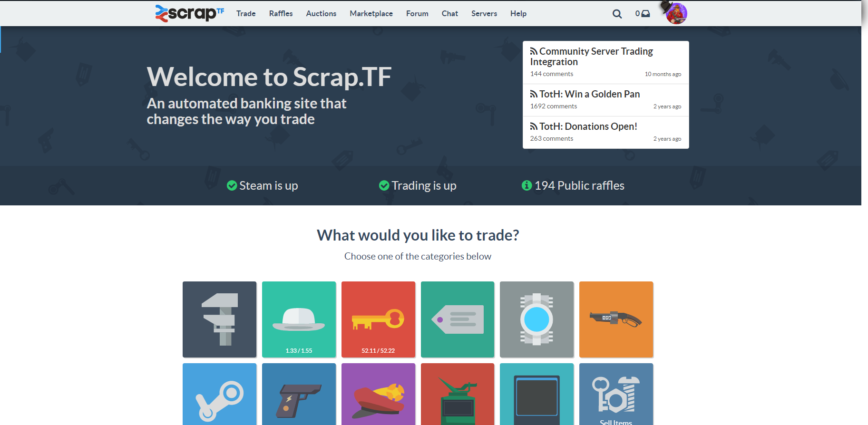The width and height of the screenshot is (868, 425).
Task: Select the blue Steam logo category tile
Action: (x=220, y=394)
